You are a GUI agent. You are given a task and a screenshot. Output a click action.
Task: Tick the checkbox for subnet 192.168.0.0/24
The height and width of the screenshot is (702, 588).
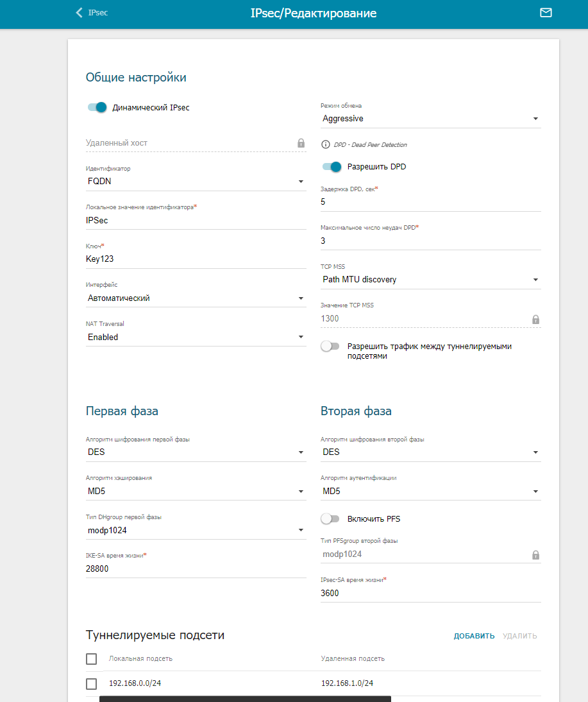(x=92, y=684)
